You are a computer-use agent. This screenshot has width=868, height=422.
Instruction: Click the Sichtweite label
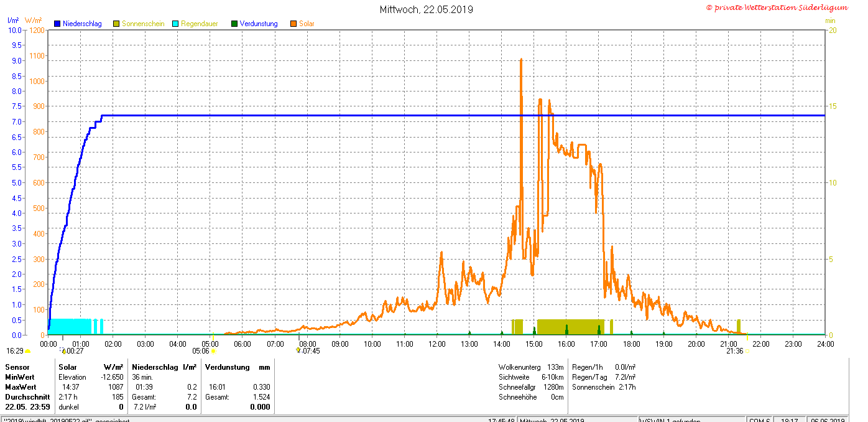(514, 377)
